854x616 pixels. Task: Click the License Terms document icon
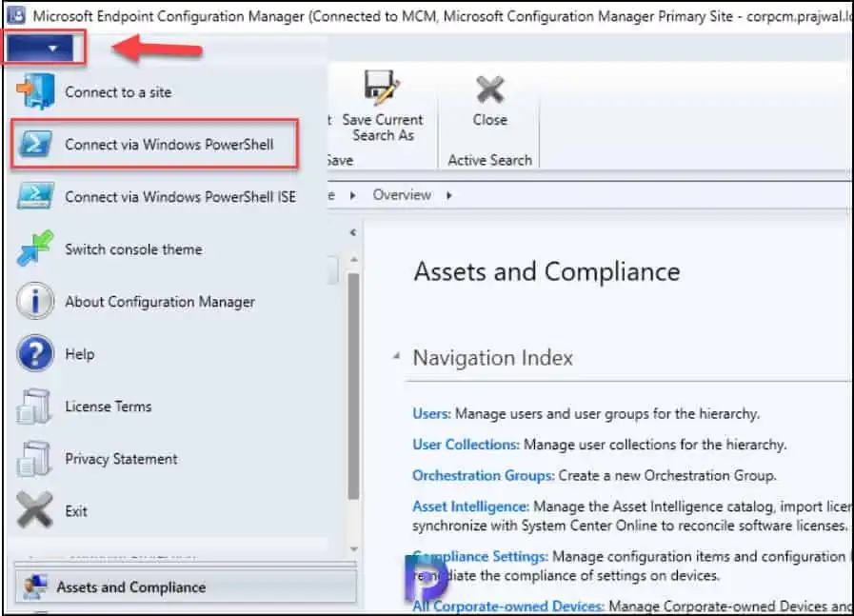coord(34,406)
